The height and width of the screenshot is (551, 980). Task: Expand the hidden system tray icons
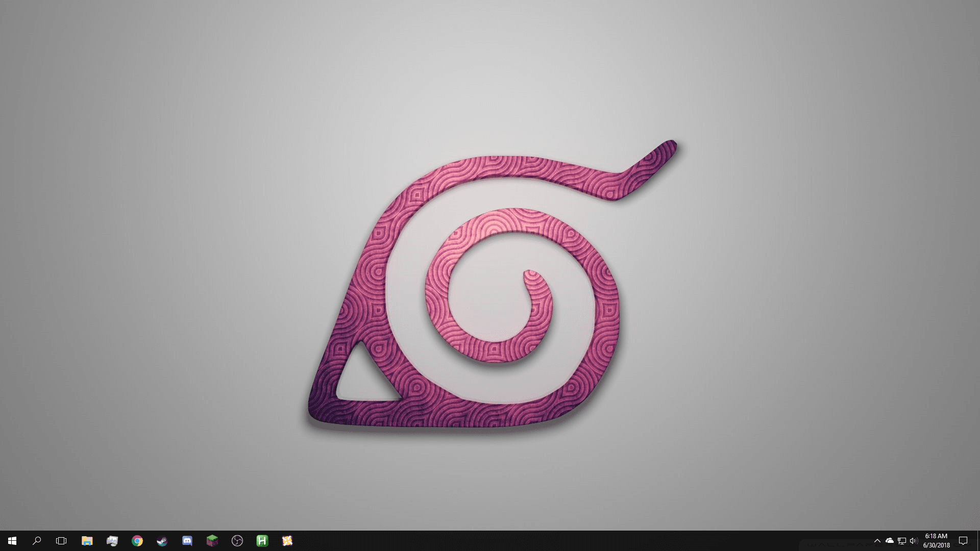[x=877, y=541]
